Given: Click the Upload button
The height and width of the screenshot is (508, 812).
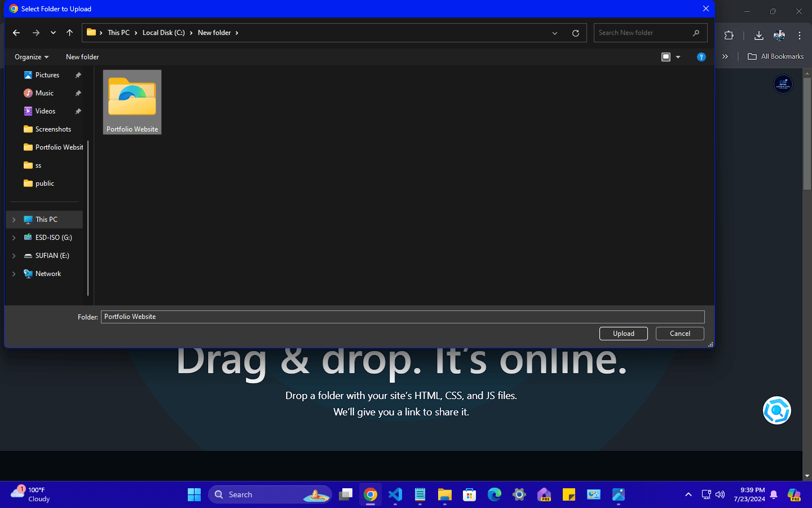Looking at the screenshot, I should click(x=624, y=334).
